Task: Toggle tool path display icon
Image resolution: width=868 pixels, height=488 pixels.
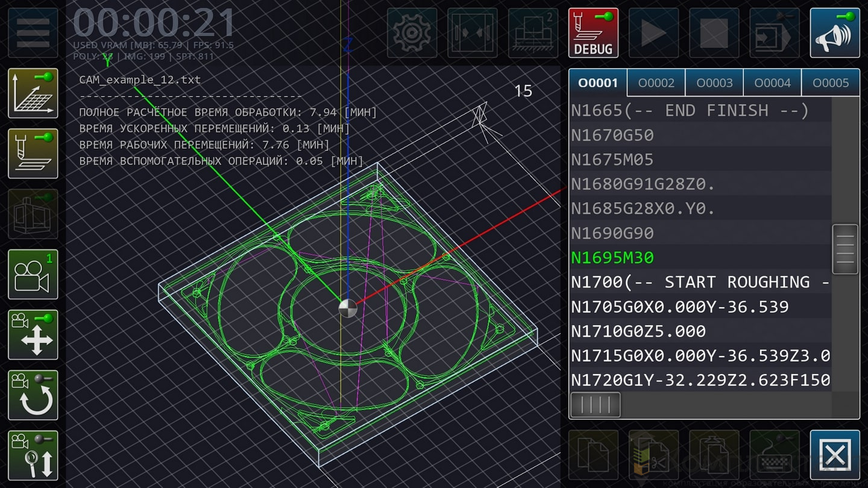Action: (x=33, y=153)
